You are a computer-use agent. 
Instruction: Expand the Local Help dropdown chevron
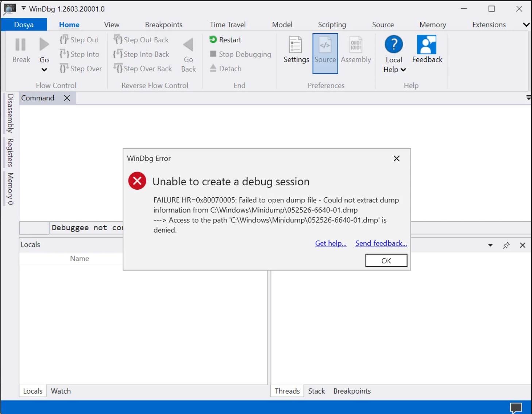pyautogui.click(x=403, y=70)
